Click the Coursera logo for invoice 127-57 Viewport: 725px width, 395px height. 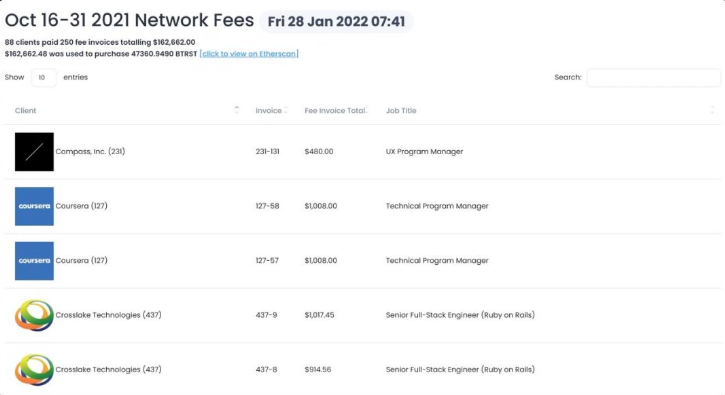point(34,261)
